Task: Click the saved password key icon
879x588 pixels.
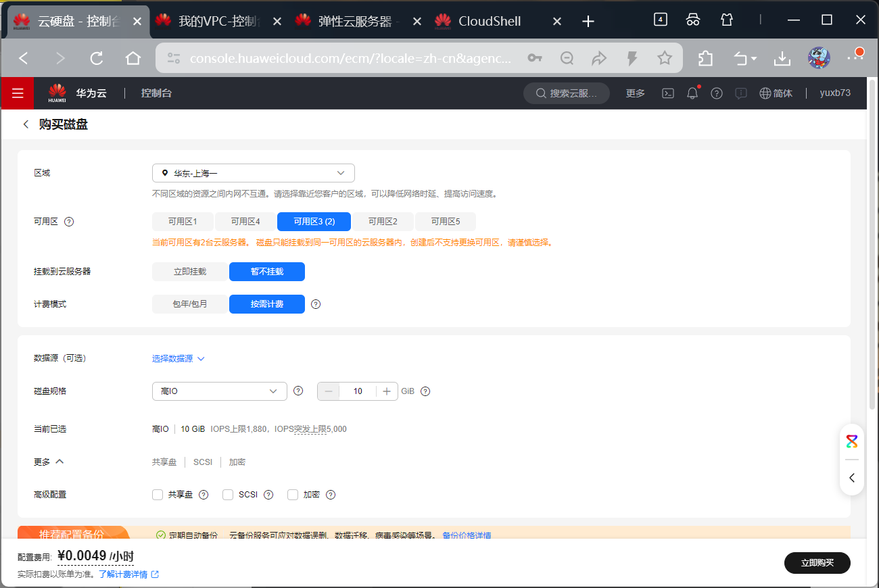Action: pyautogui.click(x=535, y=59)
